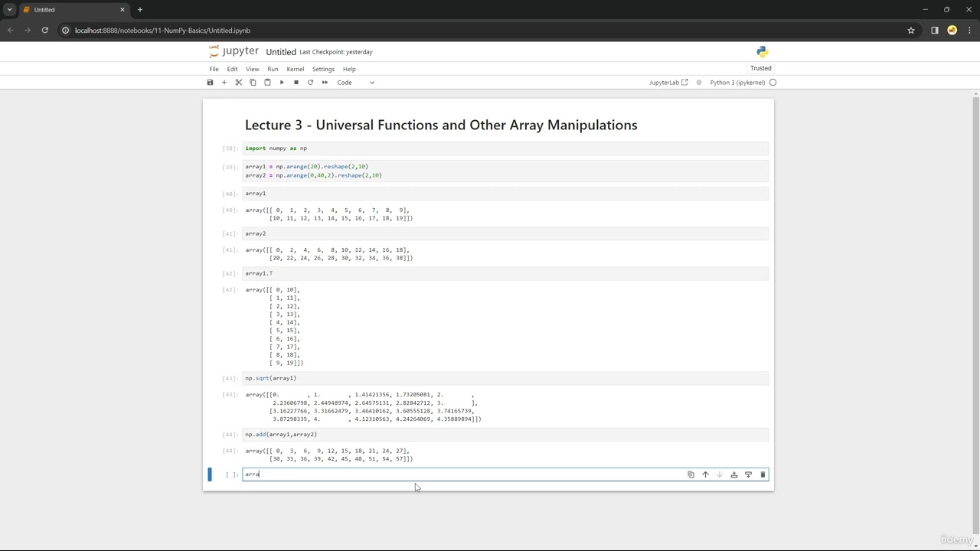Interrupt the kernel with stop icon
The width and height of the screenshot is (980, 551).
[x=296, y=82]
